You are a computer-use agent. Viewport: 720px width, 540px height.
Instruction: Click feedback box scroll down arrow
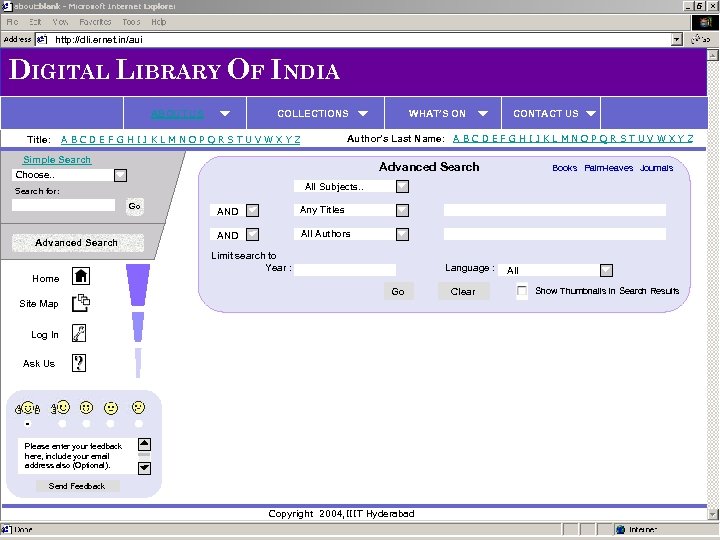[x=144, y=468]
